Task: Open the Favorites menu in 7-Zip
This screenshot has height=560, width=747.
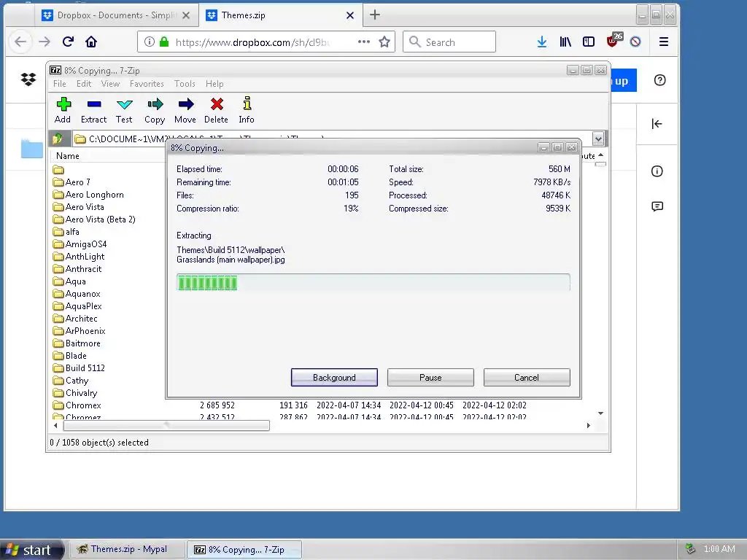Action: (147, 84)
